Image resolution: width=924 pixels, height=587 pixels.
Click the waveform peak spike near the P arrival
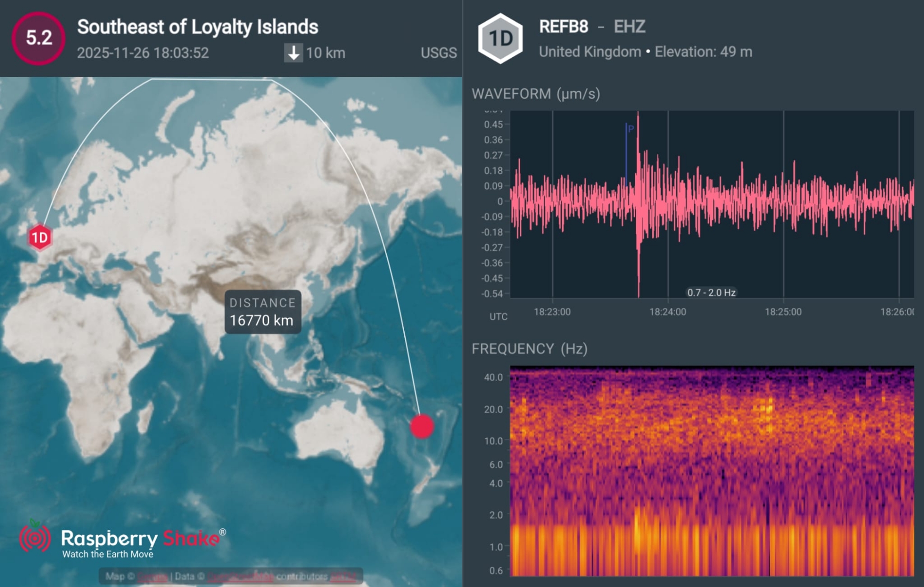coord(638,134)
